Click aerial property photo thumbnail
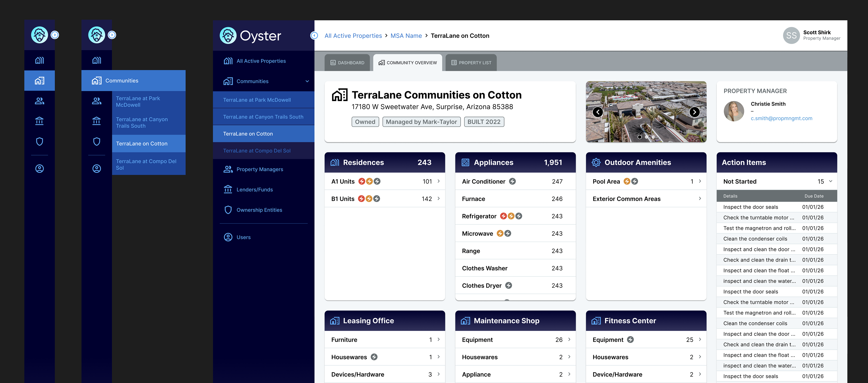The height and width of the screenshot is (383, 868). coord(646,112)
